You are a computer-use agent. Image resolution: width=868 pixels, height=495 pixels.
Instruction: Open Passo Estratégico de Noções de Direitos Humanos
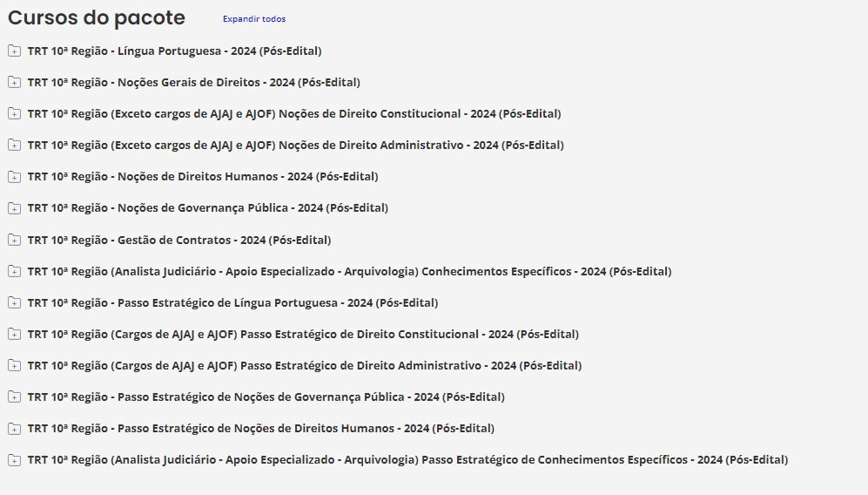click(x=260, y=429)
